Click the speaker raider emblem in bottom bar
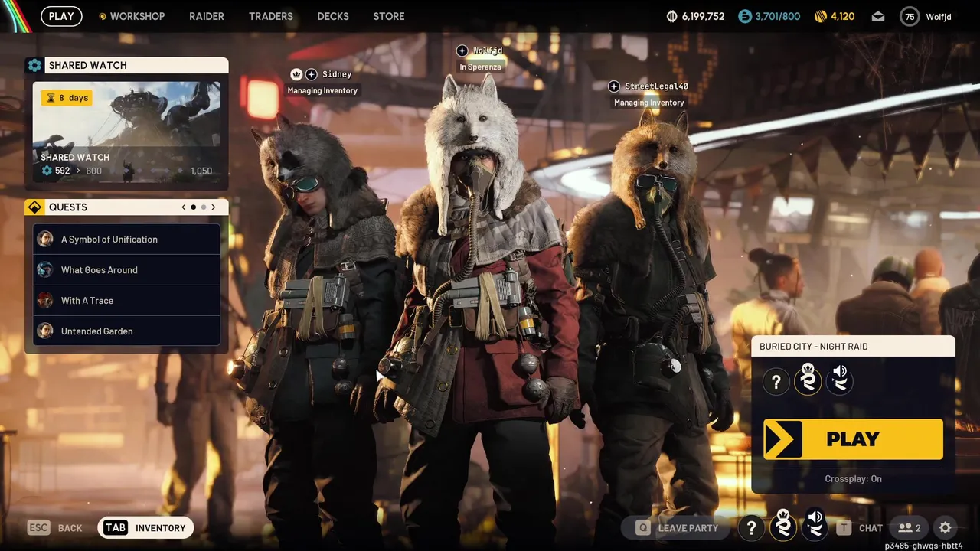This screenshot has width=980, height=551. [x=815, y=526]
